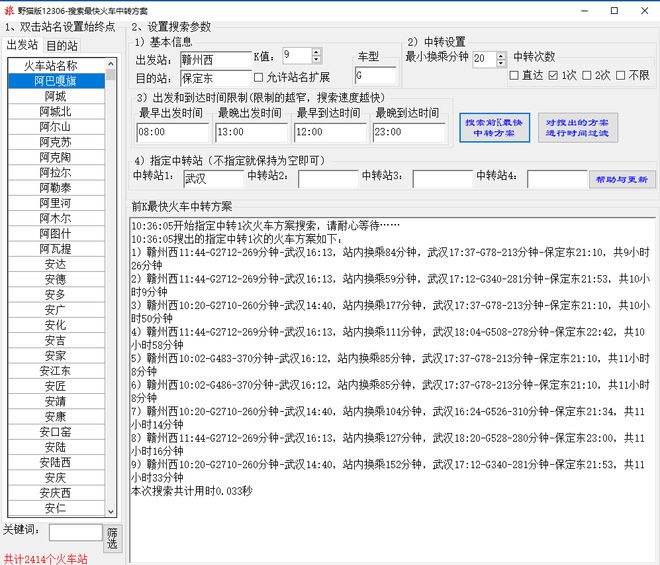Click the 本次搜索共计用时0.033秒 line

point(192,491)
